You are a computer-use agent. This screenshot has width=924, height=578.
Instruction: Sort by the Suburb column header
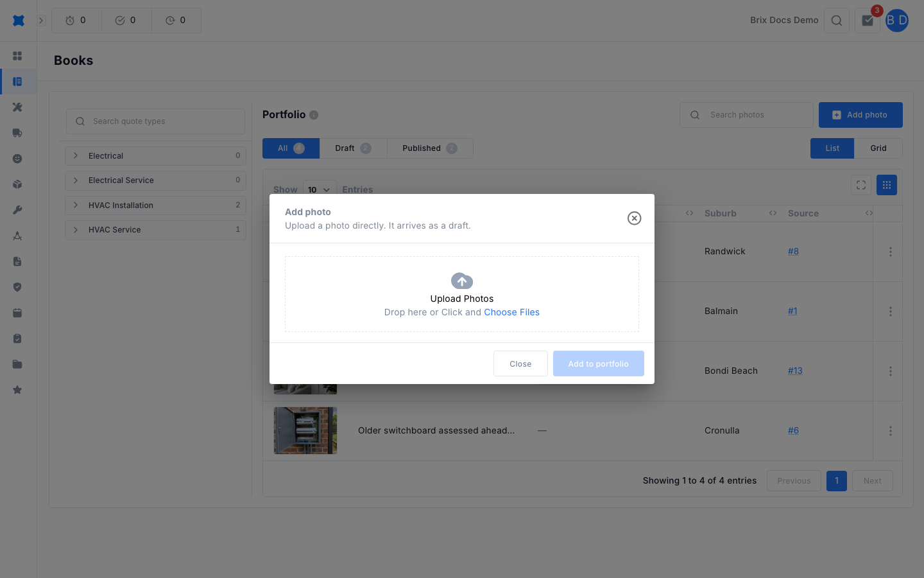[x=721, y=213]
